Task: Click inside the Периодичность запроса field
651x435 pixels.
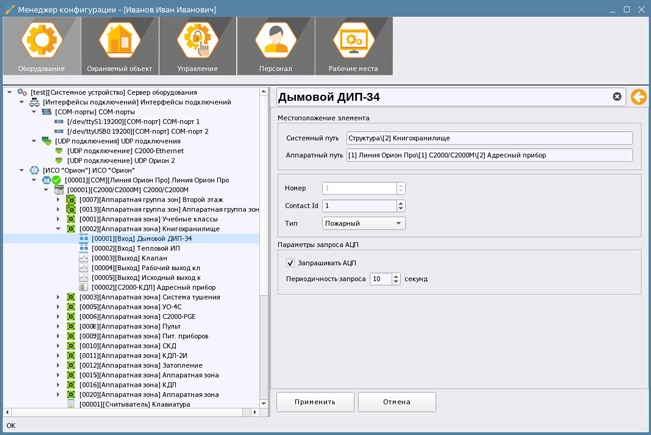Action: point(380,280)
